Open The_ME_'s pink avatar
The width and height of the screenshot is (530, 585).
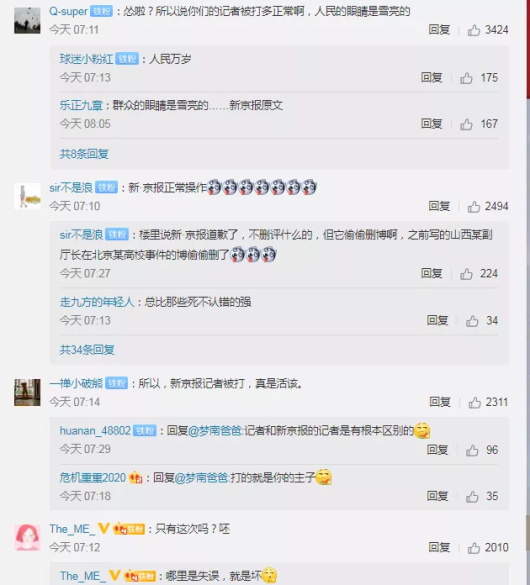point(27,537)
